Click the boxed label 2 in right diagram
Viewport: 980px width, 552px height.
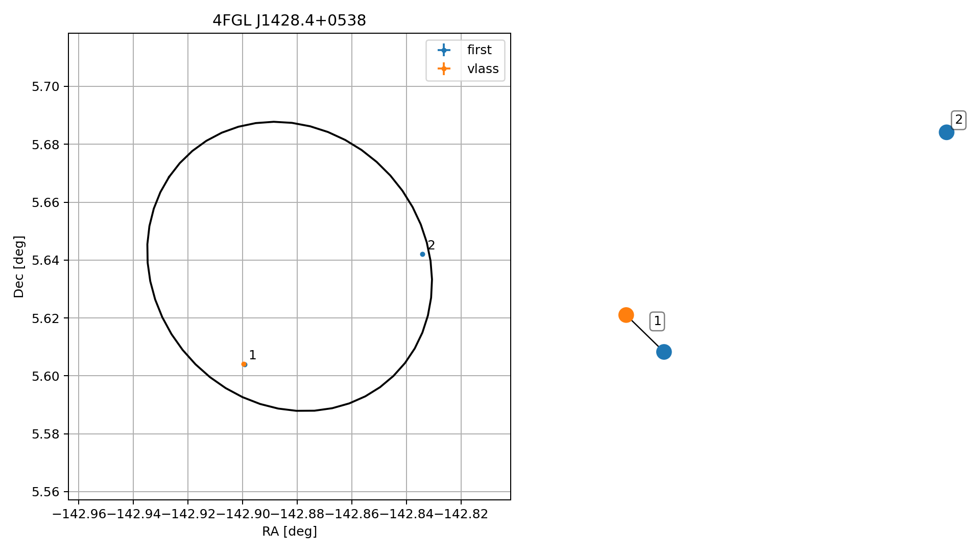tap(959, 120)
